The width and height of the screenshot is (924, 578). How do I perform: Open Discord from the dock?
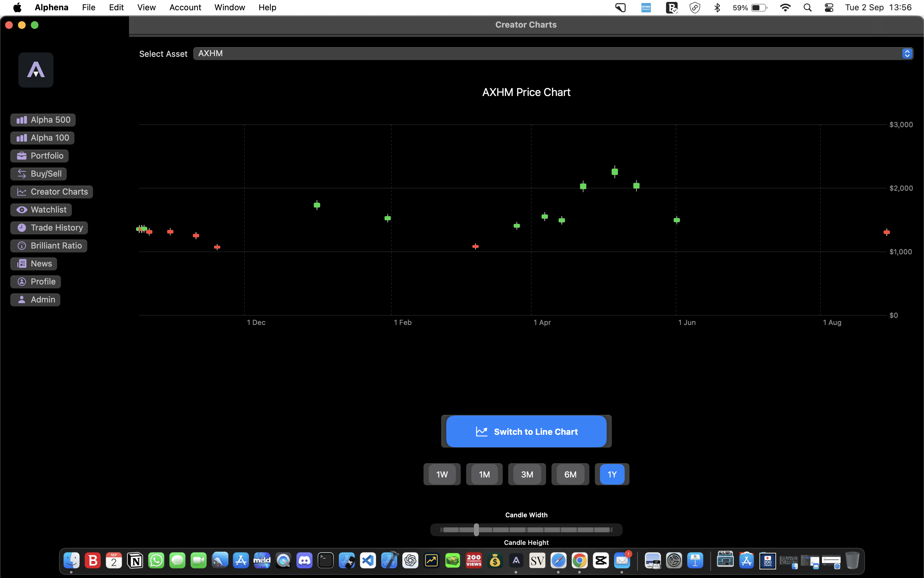tap(304, 560)
